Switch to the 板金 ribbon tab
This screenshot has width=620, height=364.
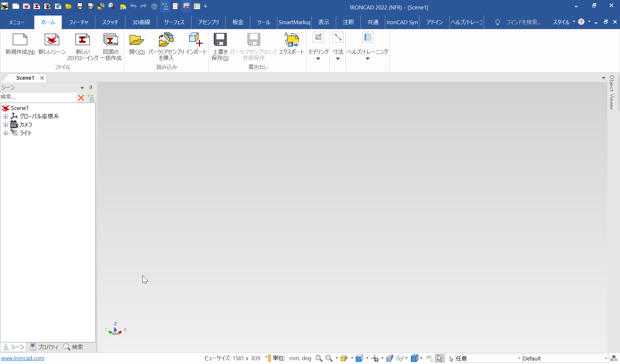[x=238, y=22]
